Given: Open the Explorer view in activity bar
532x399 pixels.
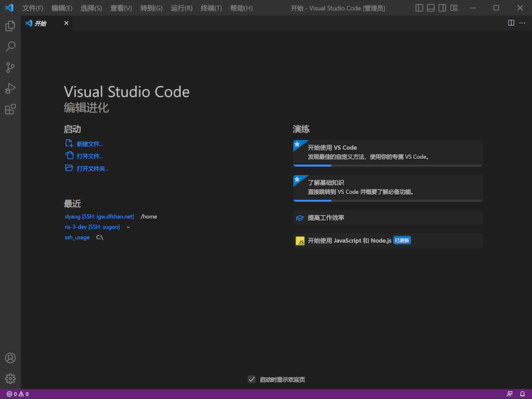Looking at the screenshot, I should [10, 26].
